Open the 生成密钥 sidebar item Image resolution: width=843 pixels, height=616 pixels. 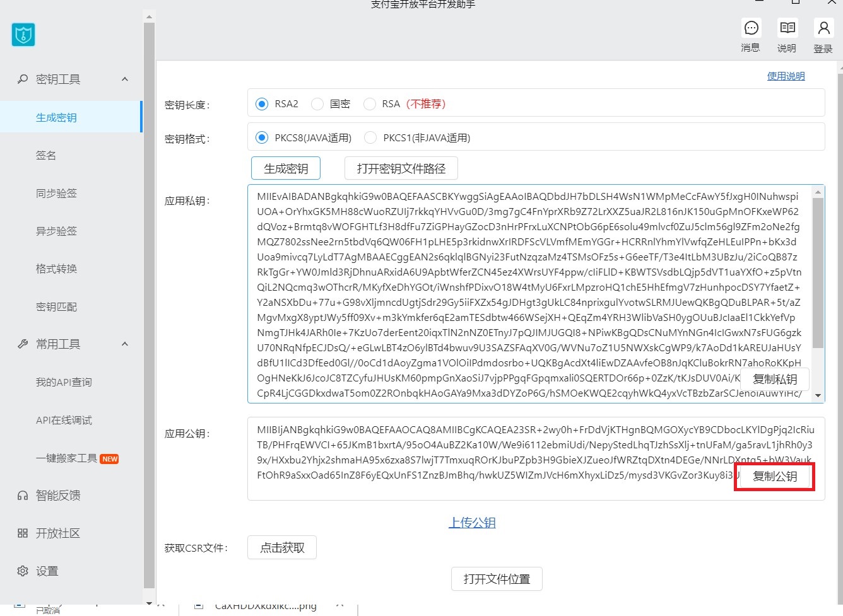pos(71,117)
